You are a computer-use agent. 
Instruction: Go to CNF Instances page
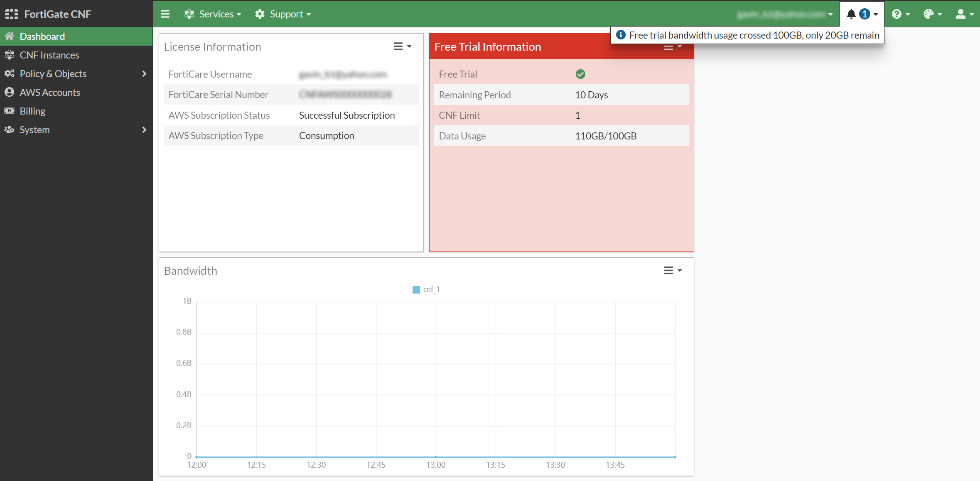pos(49,55)
